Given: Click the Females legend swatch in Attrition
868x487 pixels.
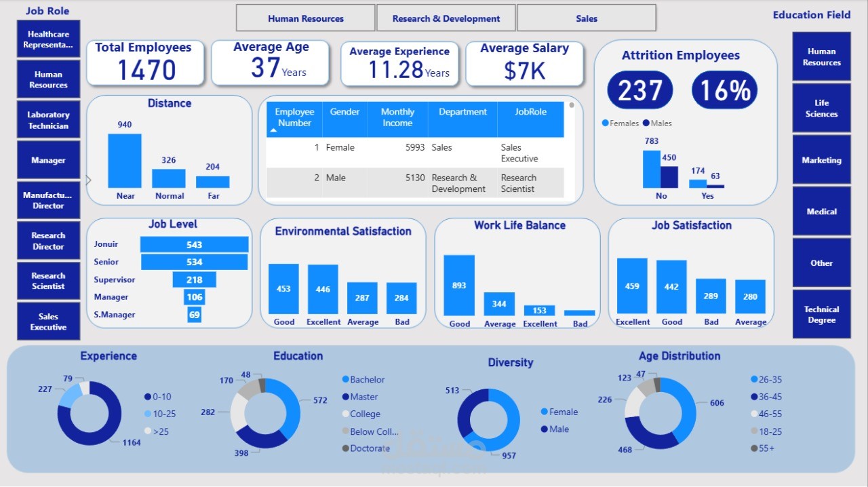Looking at the screenshot, I should tap(605, 123).
